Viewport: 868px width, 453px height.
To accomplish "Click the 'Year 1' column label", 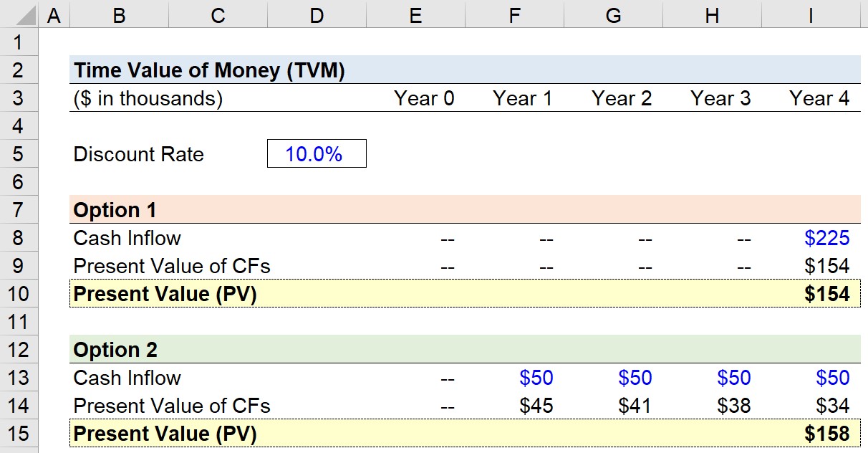I will [x=523, y=98].
